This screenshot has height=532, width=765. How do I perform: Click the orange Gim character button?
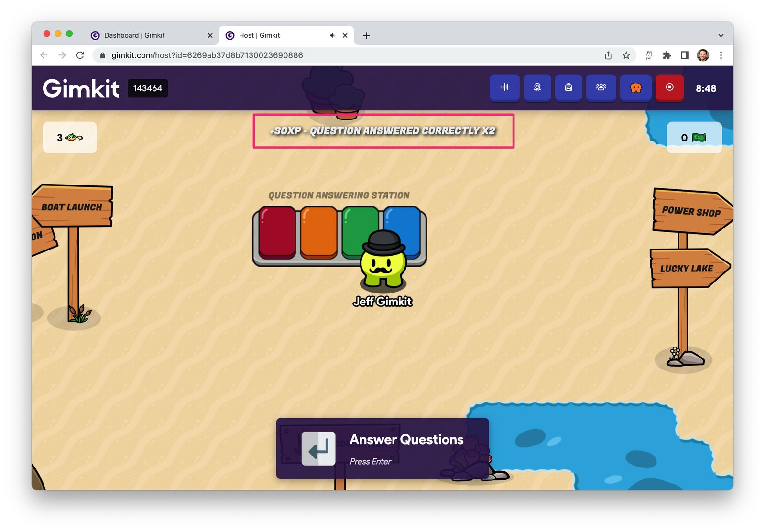(636, 87)
